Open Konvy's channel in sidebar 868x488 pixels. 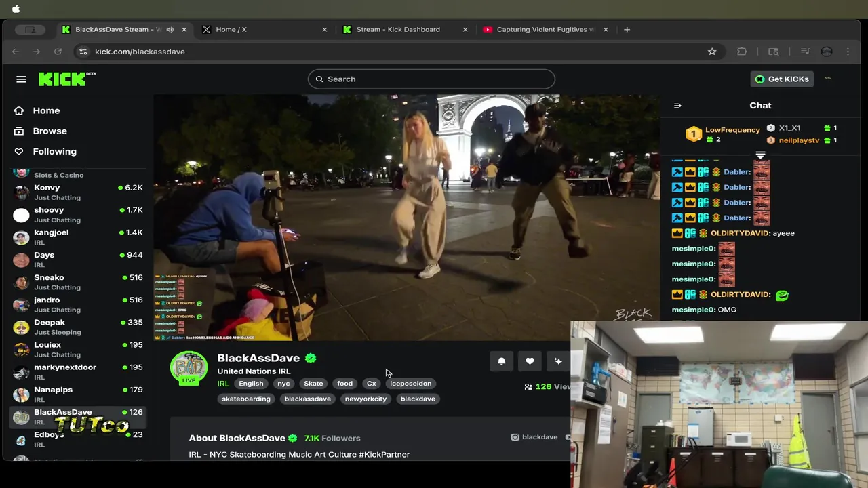point(79,192)
